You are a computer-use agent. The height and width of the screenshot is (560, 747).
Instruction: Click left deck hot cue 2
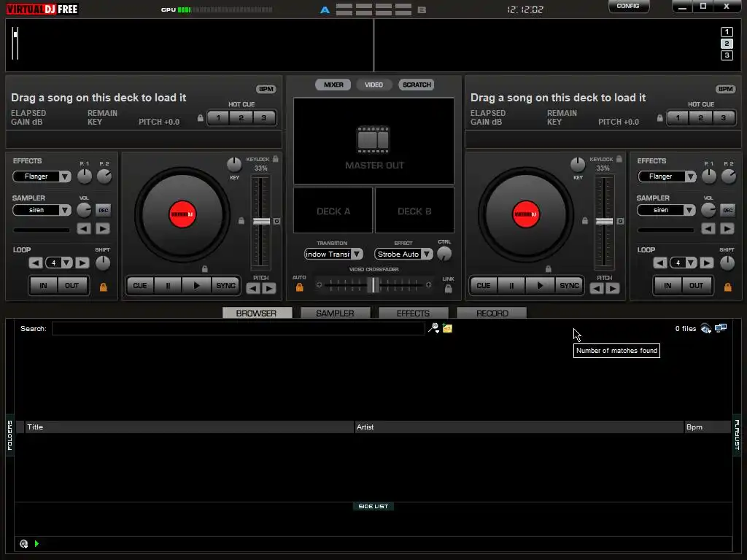pyautogui.click(x=241, y=117)
